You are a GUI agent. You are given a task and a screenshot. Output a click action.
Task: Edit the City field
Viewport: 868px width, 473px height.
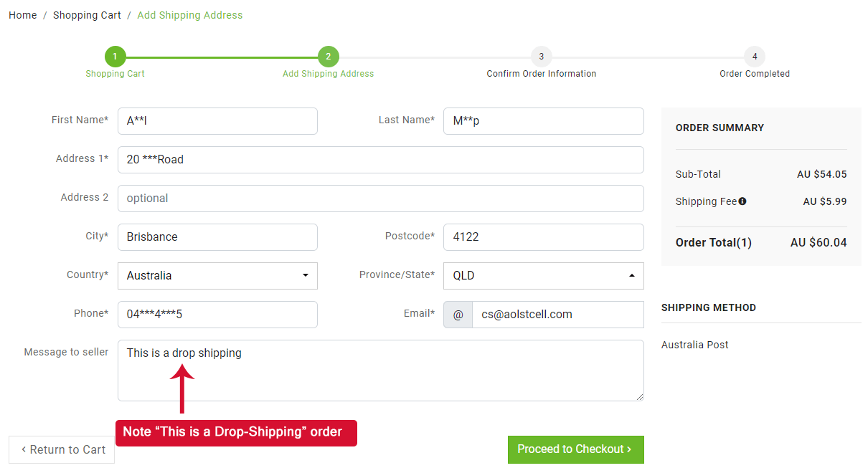point(217,237)
